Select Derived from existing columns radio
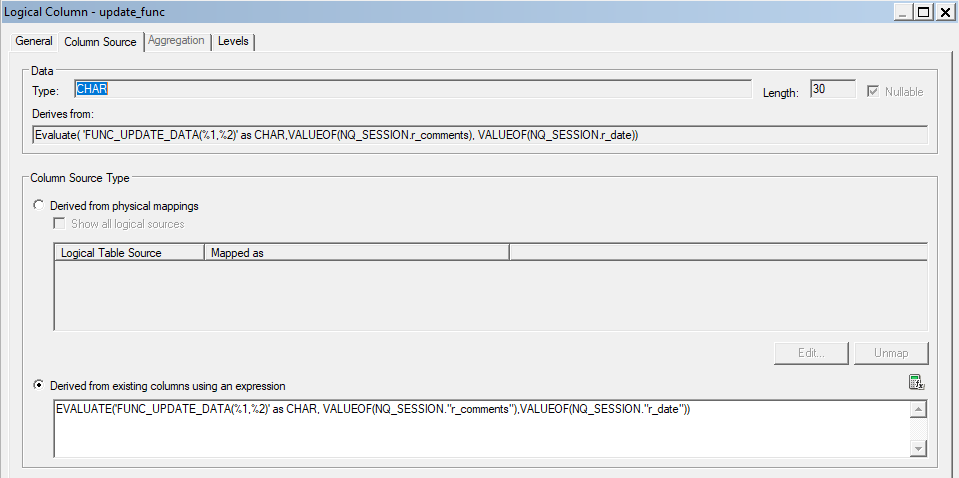This screenshot has height=478, width=959. pos(39,385)
